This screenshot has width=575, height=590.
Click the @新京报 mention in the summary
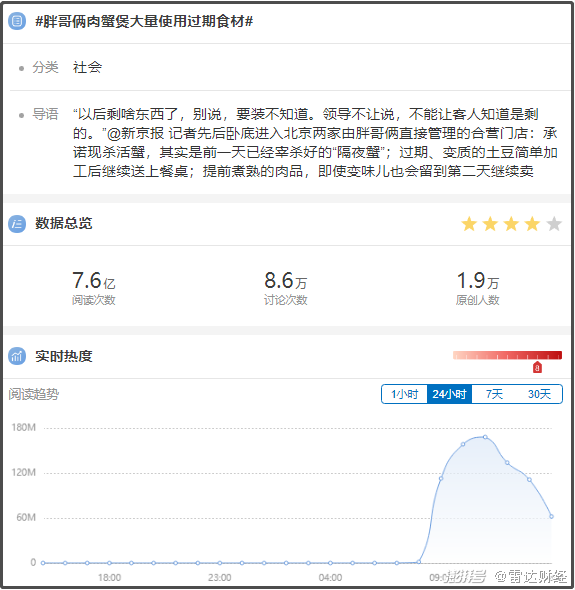(135, 133)
